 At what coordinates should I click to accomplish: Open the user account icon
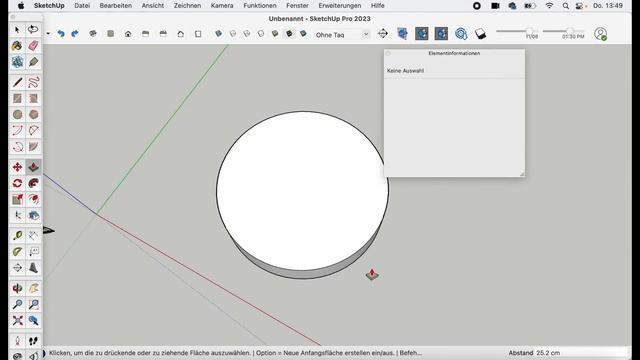click(600, 34)
